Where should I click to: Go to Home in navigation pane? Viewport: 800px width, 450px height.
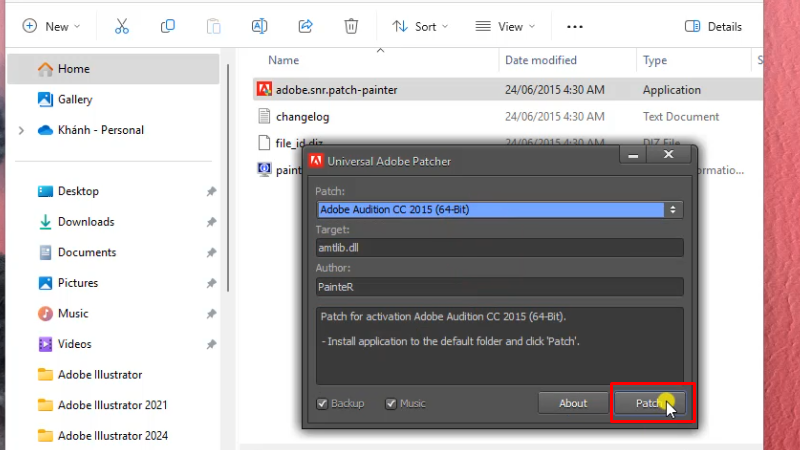tap(113, 69)
